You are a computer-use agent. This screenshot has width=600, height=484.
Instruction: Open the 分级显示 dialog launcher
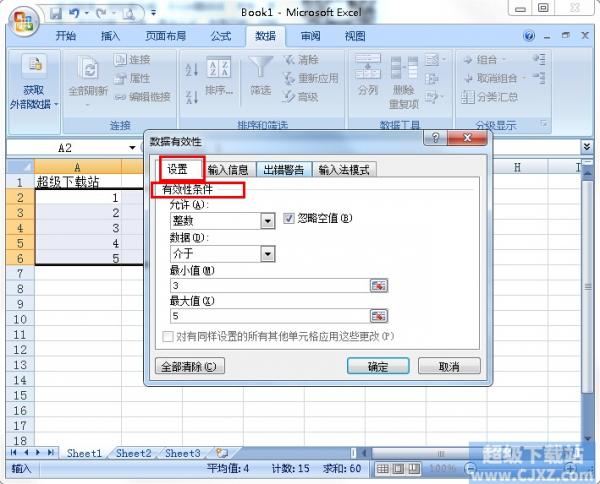[544, 124]
